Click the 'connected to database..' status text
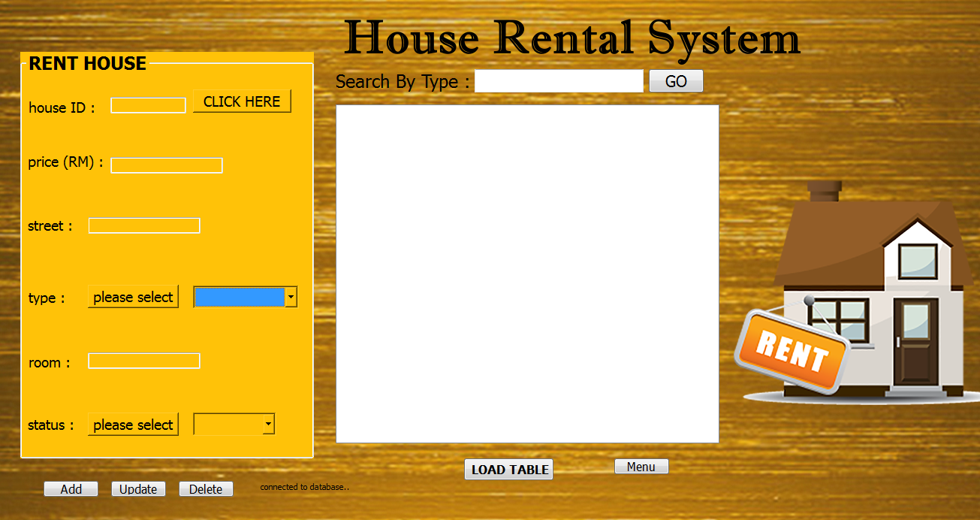This screenshot has width=980, height=520. [304, 487]
